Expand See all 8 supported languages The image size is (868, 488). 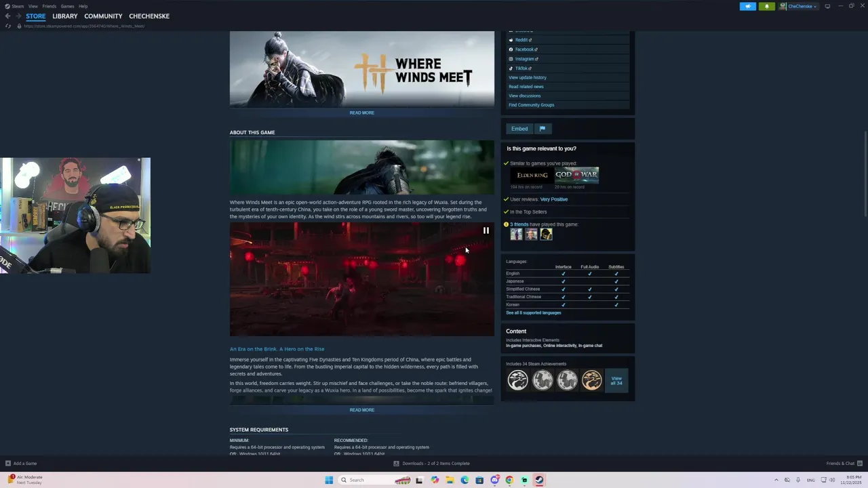pos(534,312)
